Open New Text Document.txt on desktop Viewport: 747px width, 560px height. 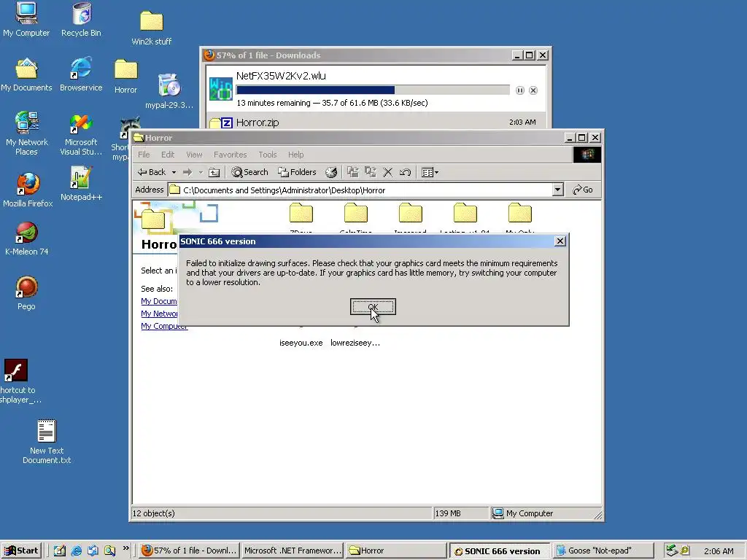point(47,442)
